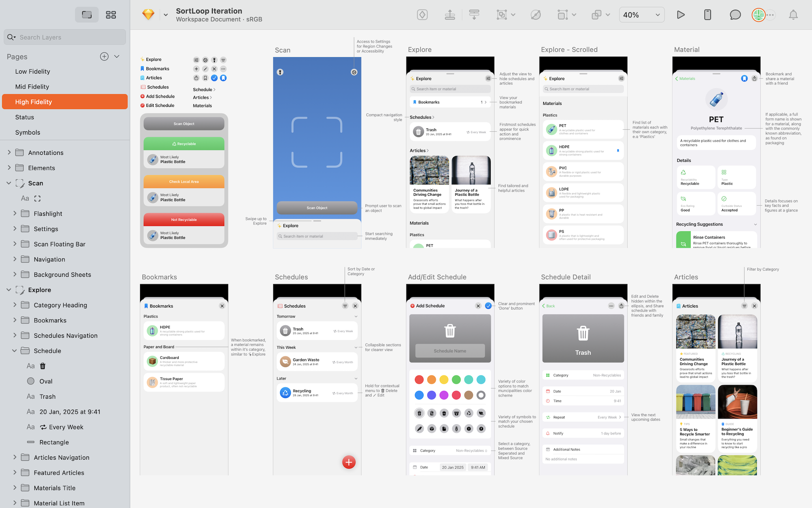Click the Forward layer arrangement icon
This screenshot has height=508, width=812.
pos(450,15)
